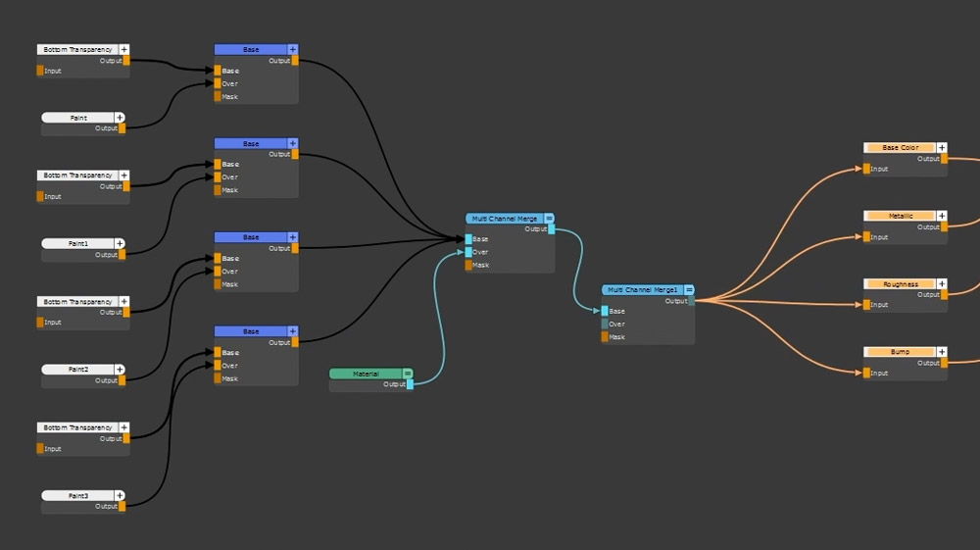Click the Input port of the Roughness node
The height and width of the screenshot is (550, 980).
coord(866,305)
